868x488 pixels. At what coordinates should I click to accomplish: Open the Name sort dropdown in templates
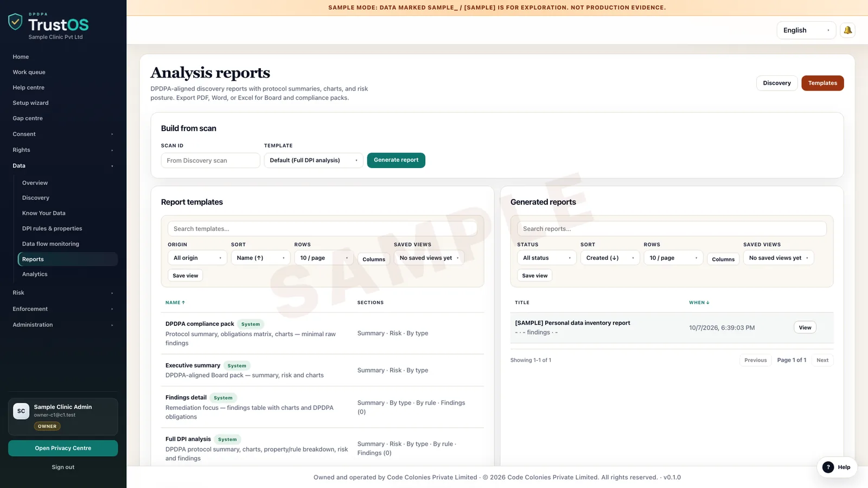(261, 258)
